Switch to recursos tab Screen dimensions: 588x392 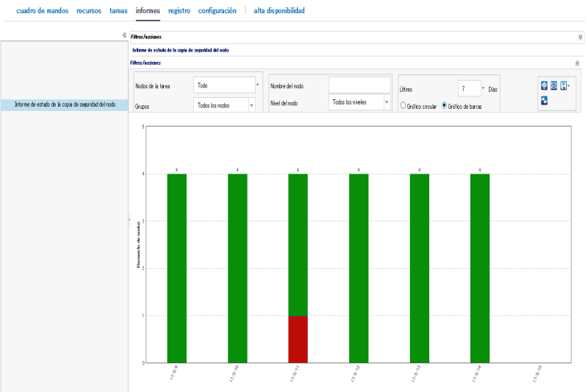(89, 11)
